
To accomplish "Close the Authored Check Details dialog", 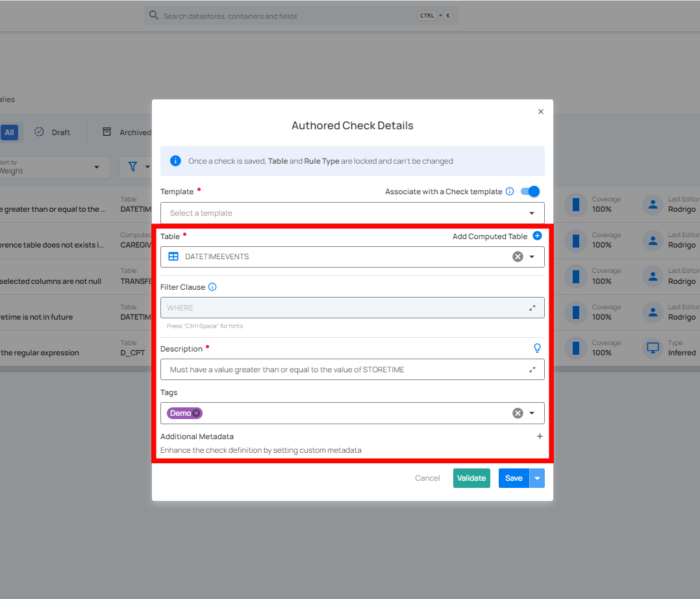I will click(x=541, y=112).
